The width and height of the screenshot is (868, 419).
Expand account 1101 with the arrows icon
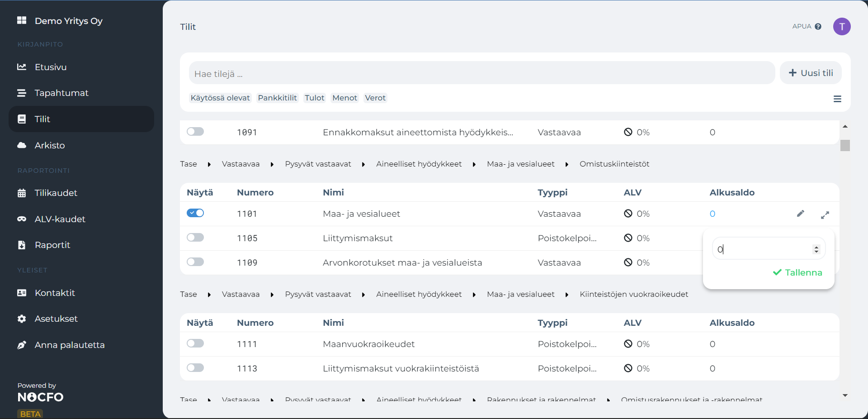[x=825, y=215]
